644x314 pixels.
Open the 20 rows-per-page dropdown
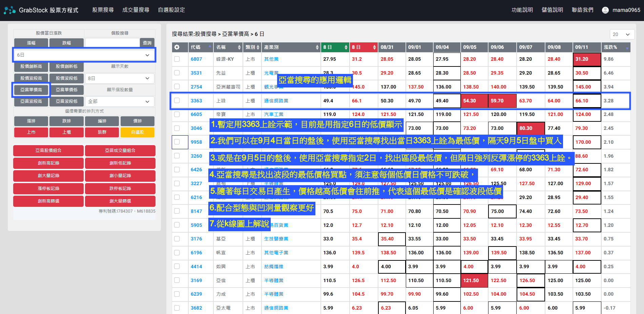[x=622, y=34]
